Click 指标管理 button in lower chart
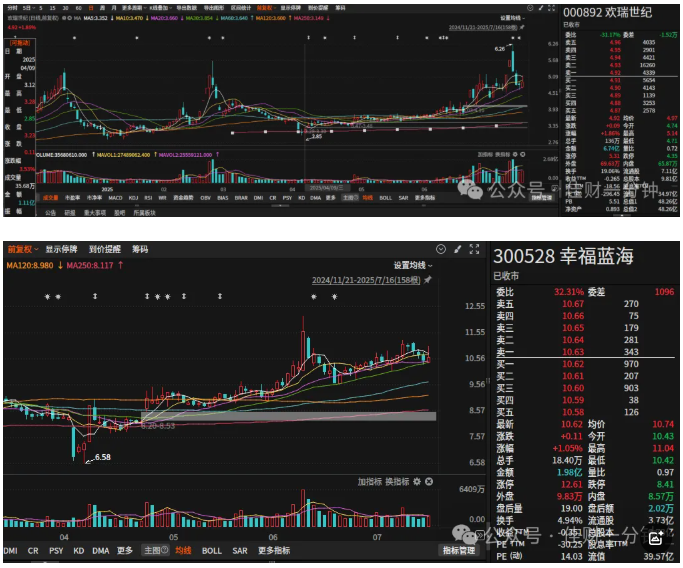The height and width of the screenshot is (568, 683). point(459,550)
